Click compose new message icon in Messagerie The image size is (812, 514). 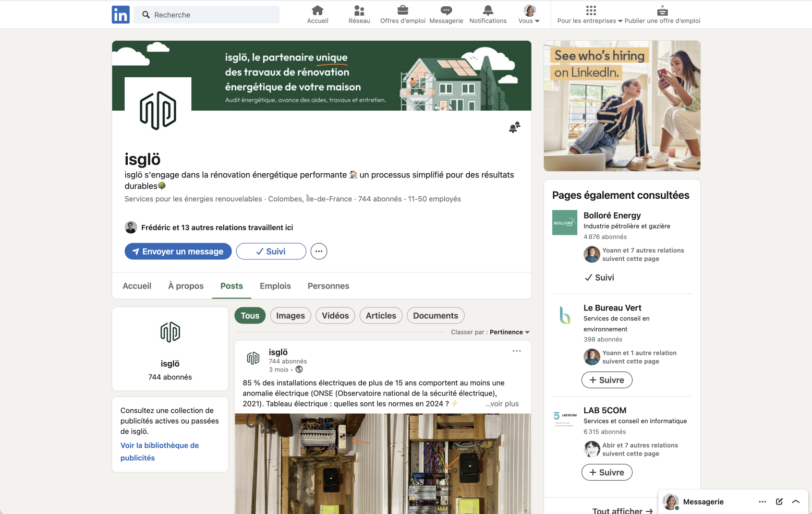[x=779, y=502]
